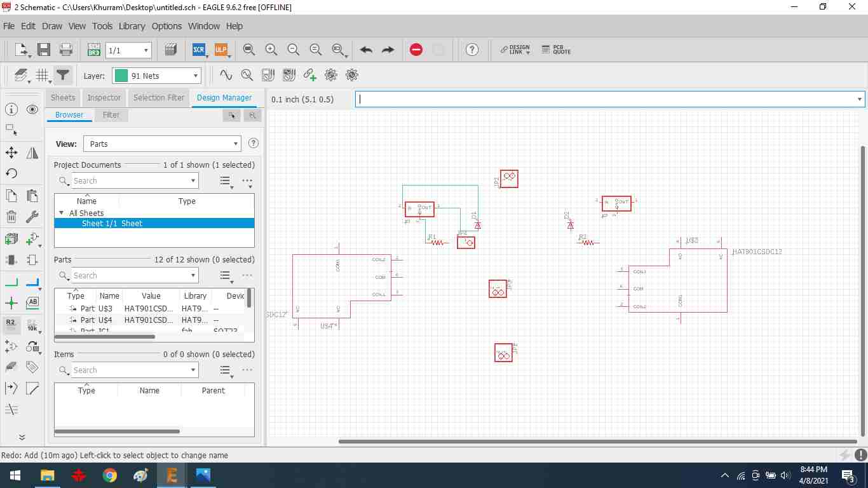Click the canvas horizontal scrollbar
The height and width of the screenshot is (488, 868).
tap(597, 441)
